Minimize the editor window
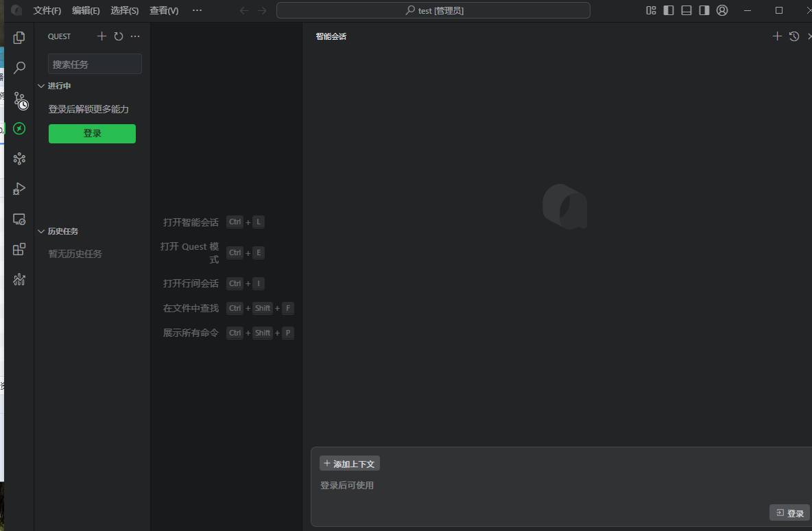 (x=748, y=10)
